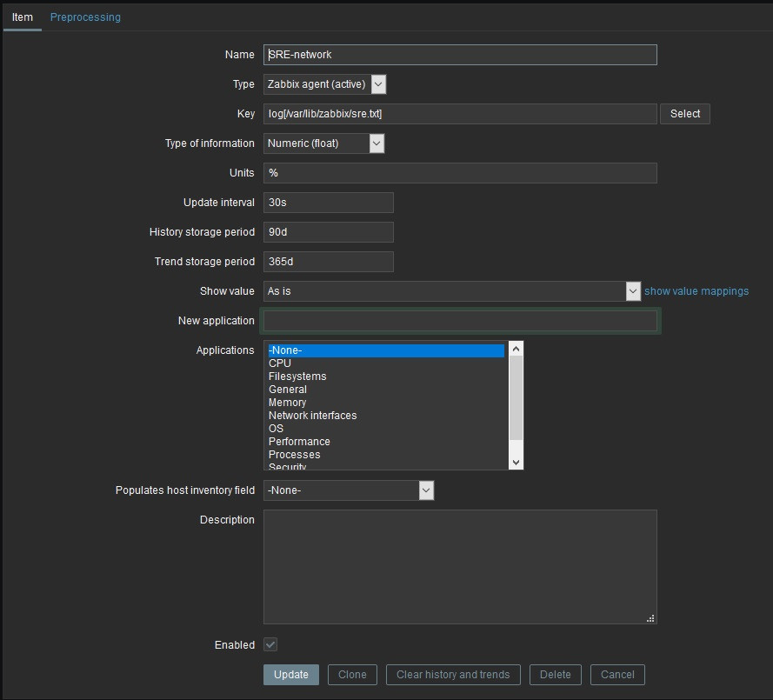The width and height of the screenshot is (773, 700).
Task: Click the Update button
Action: 291,675
